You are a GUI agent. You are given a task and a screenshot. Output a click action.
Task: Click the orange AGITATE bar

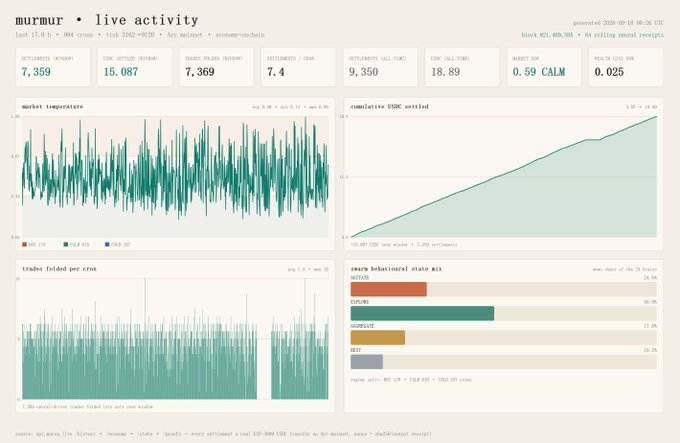coord(389,289)
